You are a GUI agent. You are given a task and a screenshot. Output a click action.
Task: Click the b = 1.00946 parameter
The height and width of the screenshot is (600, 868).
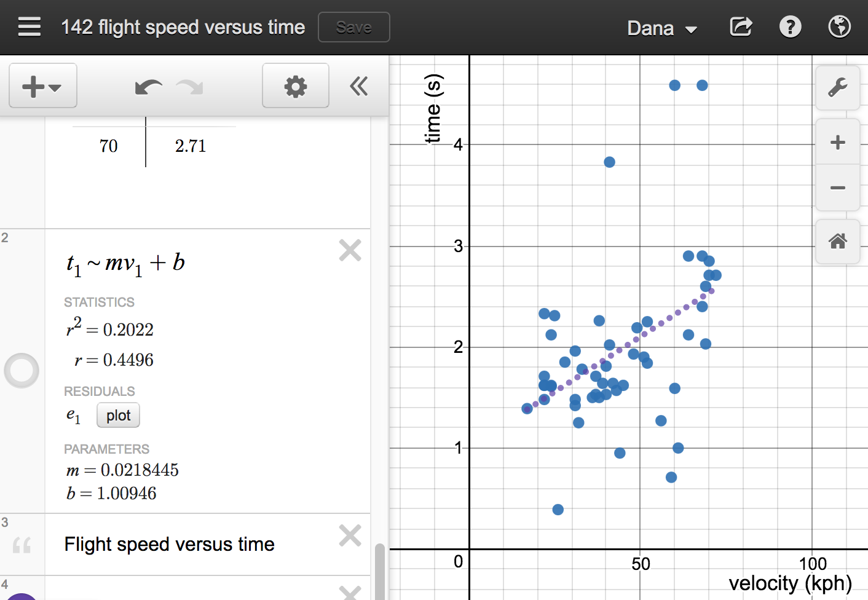111,493
